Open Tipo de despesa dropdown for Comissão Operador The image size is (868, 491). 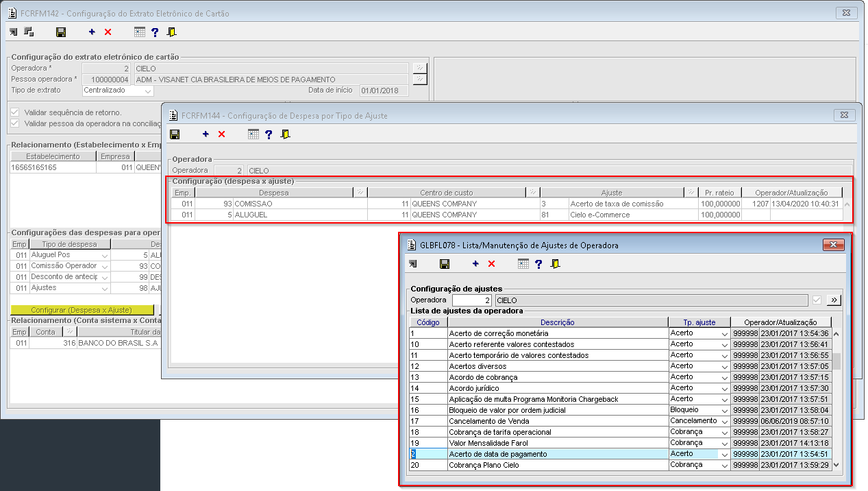(x=105, y=266)
